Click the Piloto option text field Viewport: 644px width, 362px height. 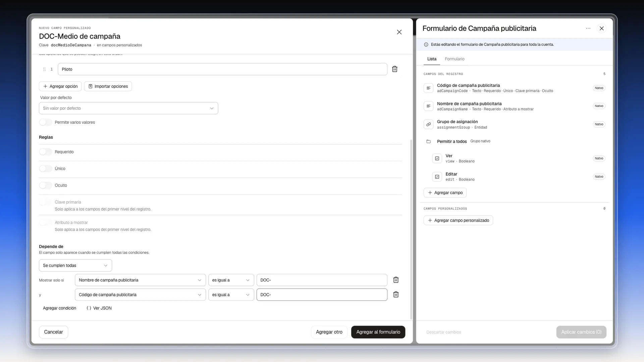click(222, 69)
